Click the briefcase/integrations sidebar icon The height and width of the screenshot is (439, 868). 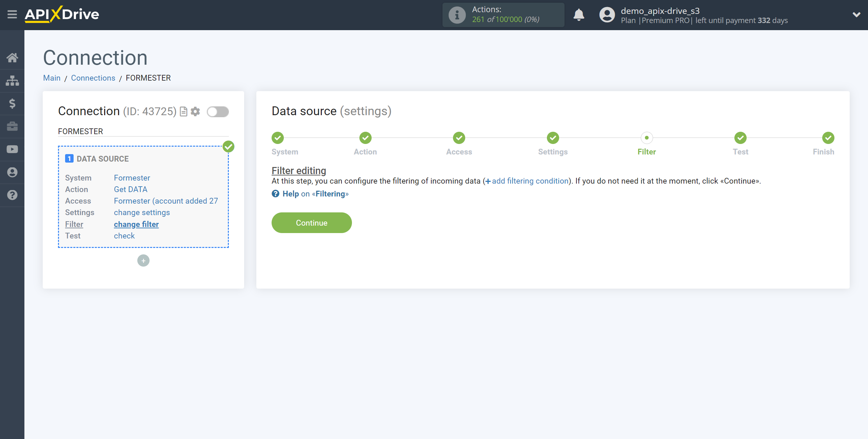[12, 126]
